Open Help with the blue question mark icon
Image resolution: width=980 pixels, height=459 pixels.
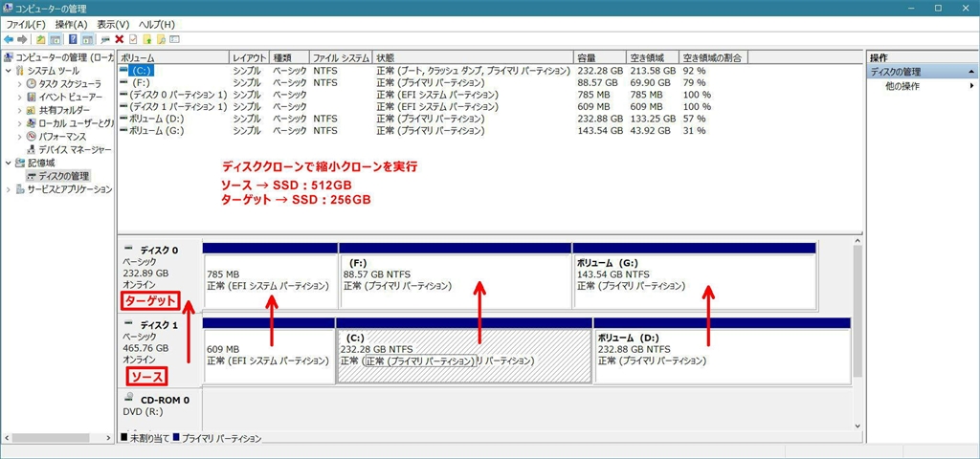(x=73, y=39)
